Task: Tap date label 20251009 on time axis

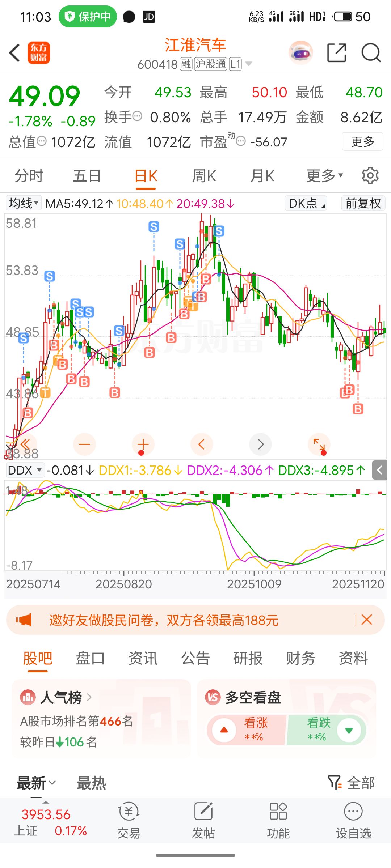Action: point(254,584)
